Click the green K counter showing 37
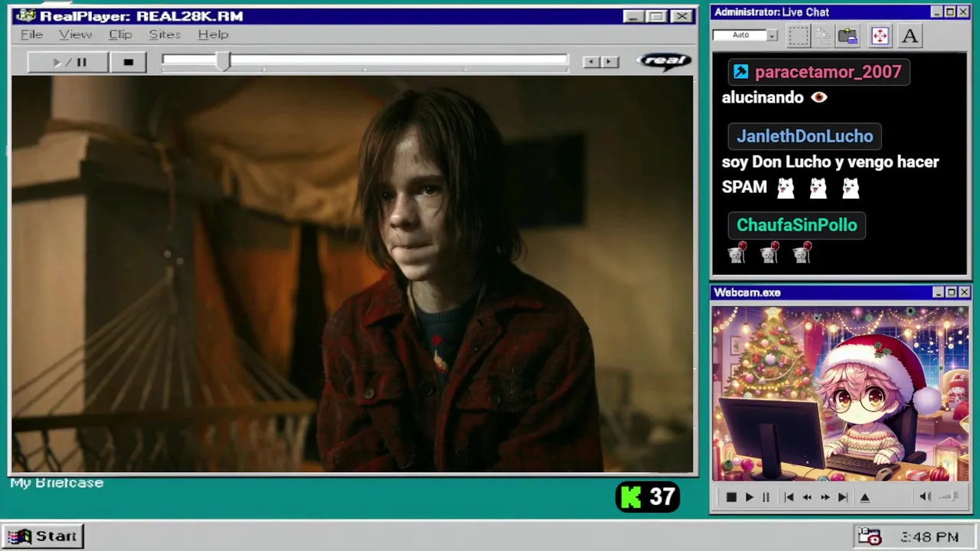This screenshot has width=980, height=551. click(648, 497)
